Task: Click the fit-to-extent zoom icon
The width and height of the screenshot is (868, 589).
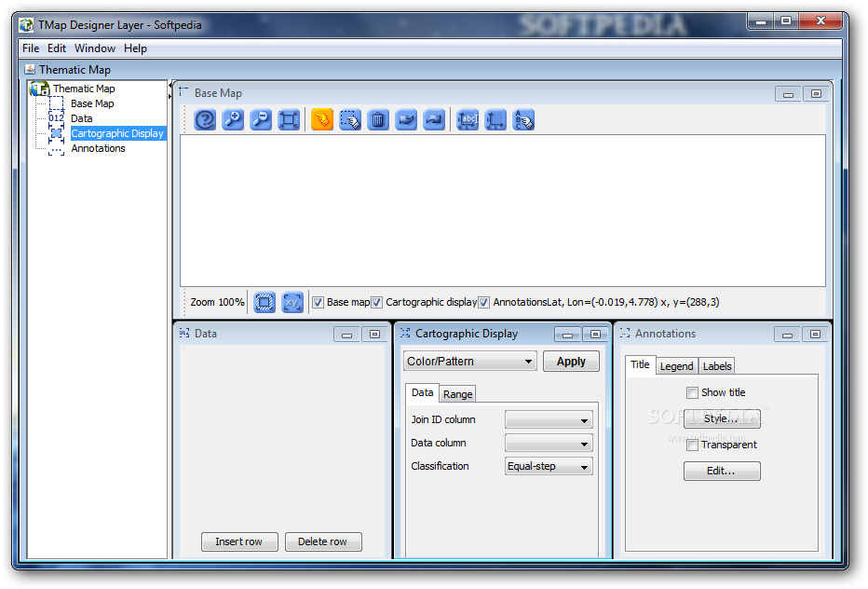Action: pyautogui.click(x=289, y=119)
